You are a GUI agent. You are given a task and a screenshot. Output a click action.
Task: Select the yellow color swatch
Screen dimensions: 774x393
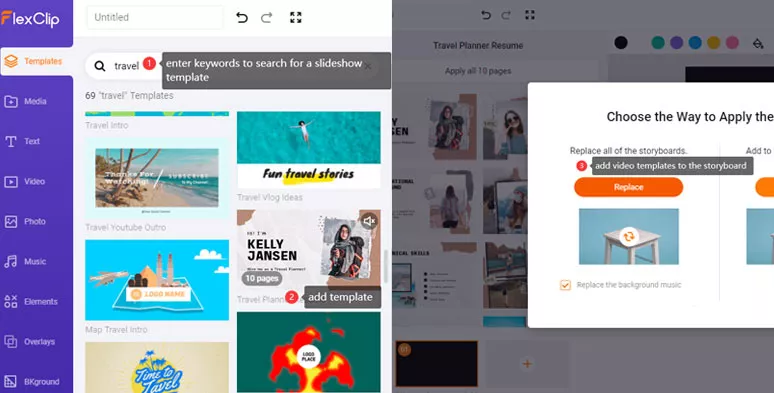pyautogui.click(x=713, y=42)
